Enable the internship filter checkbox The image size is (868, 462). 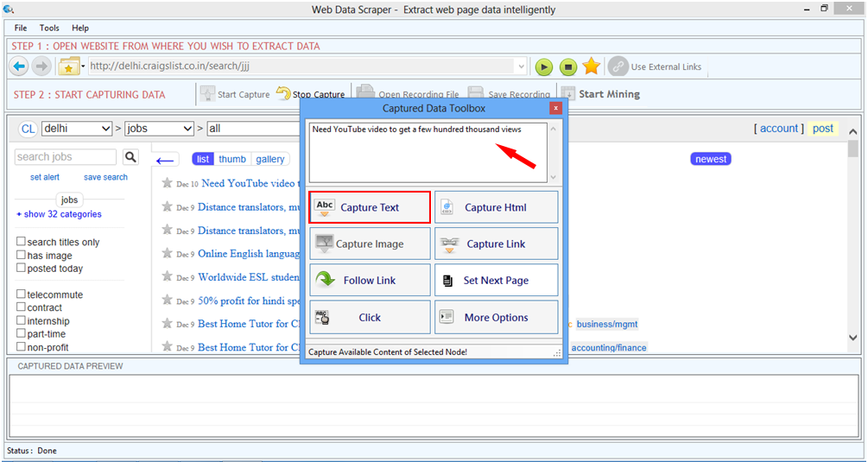21,321
